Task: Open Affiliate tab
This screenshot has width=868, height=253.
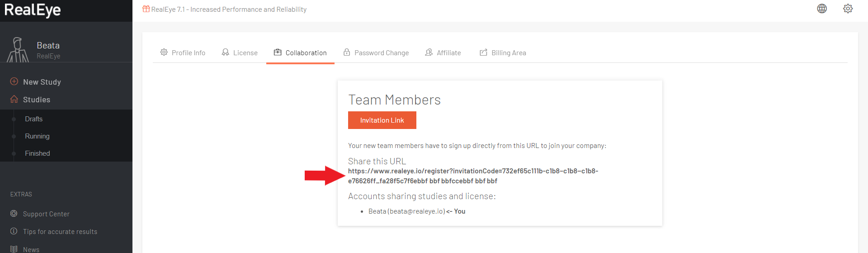Action: click(443, 53)
